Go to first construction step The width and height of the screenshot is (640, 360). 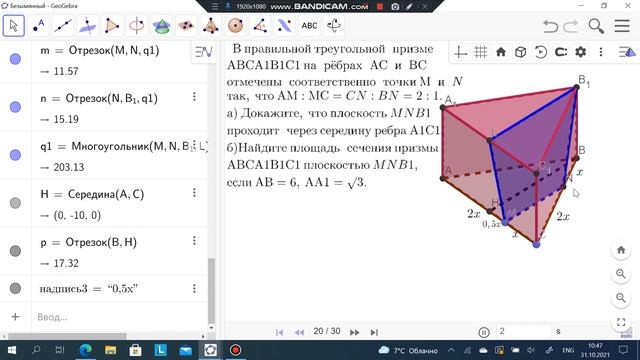coord(280,332)
